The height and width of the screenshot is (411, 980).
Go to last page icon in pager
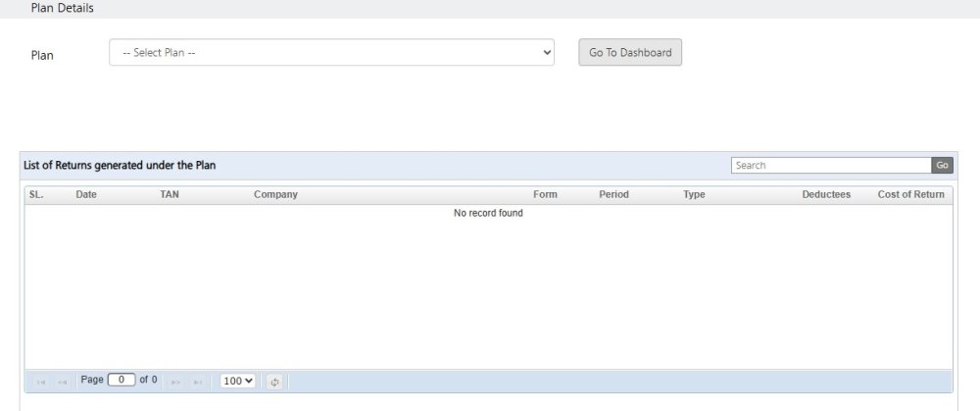pyautogui.click(x=198, y=382)
